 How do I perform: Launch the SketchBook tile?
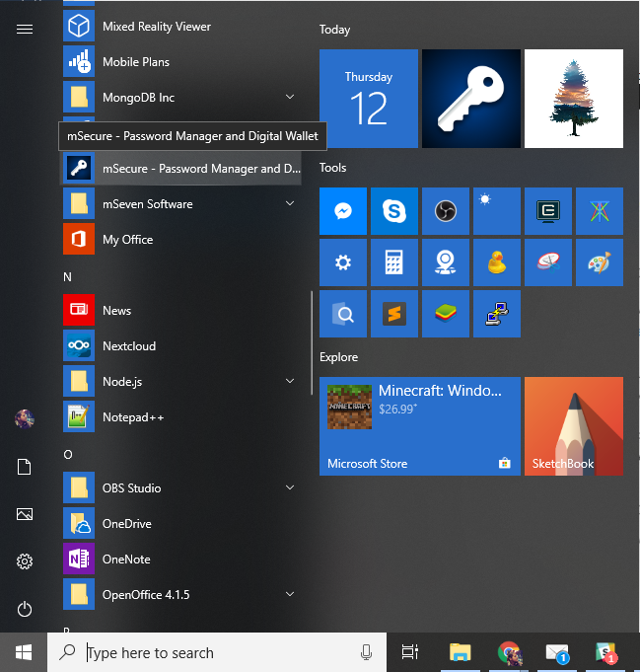(574, 426)
